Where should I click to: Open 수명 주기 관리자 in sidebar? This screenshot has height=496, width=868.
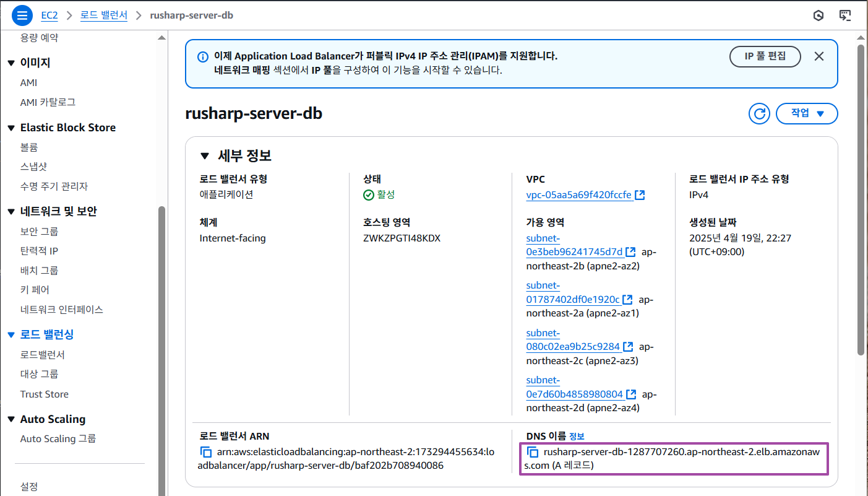tap(54, 186)
